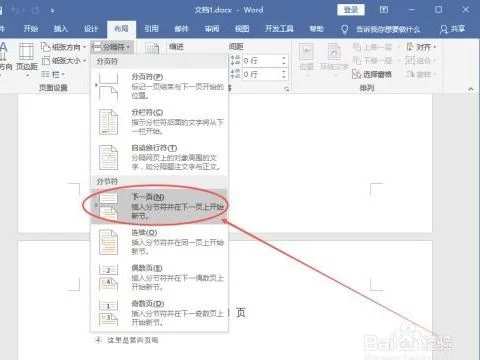This screenshot has width=480, height=360.
Task: Click the text wrapping icon beside 自动换行符(T)
Action: pos(109,157)
